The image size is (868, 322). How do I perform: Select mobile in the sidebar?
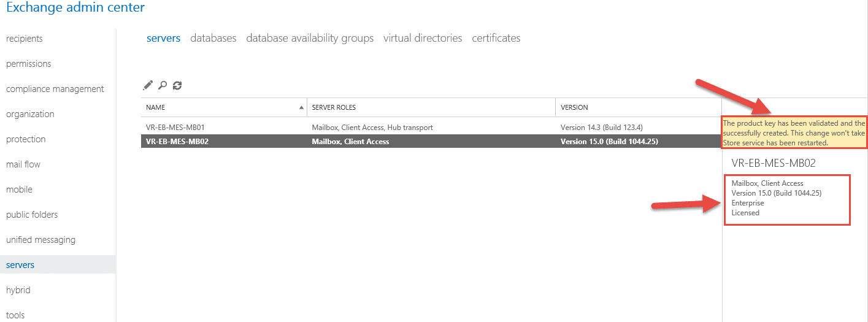coord(19,190)
